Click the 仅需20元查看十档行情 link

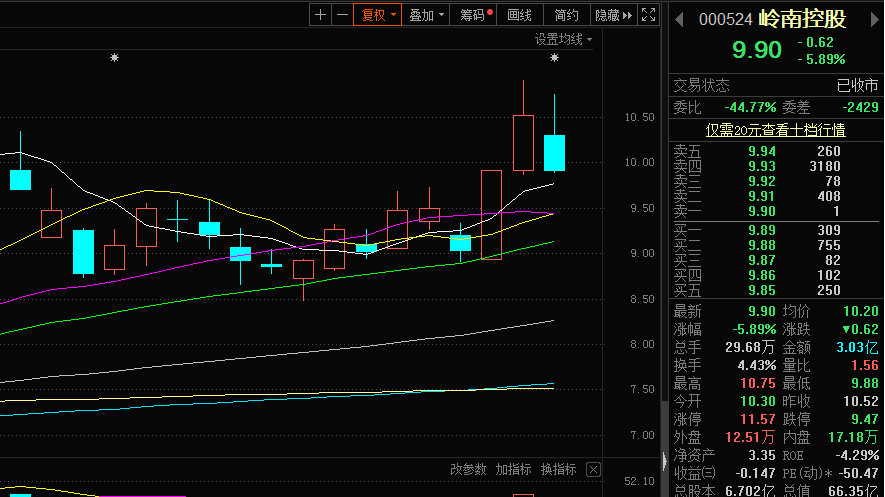(x=775, y=129)
